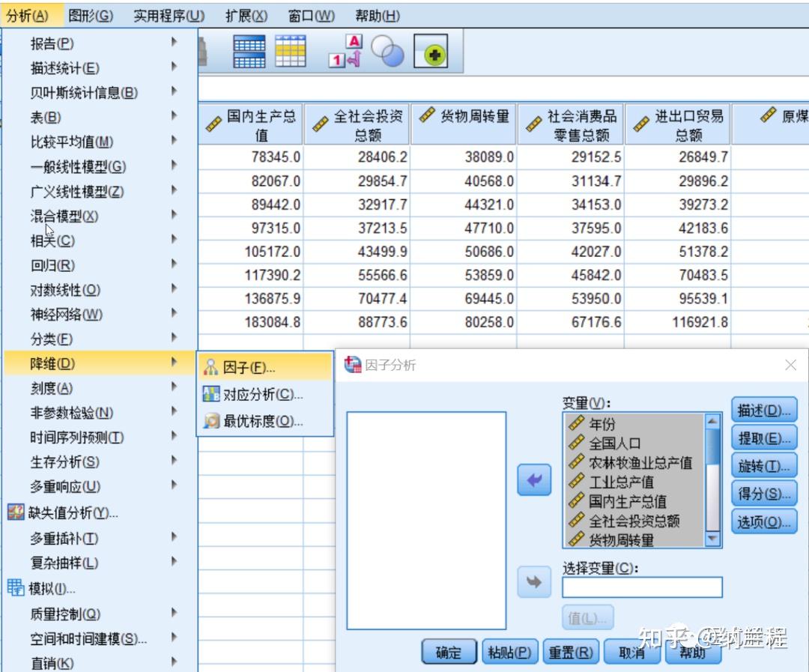
Task: Open the 帮助(H) menu
Action: tap(377, 16)
